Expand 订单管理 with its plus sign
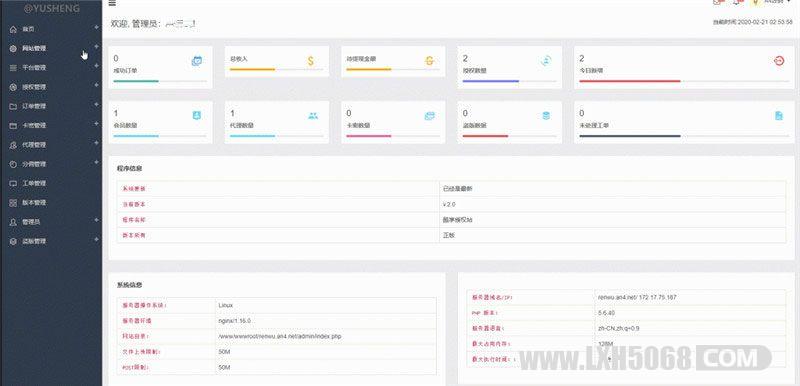This screenshot has height=386, width=800. pos(96,105)
